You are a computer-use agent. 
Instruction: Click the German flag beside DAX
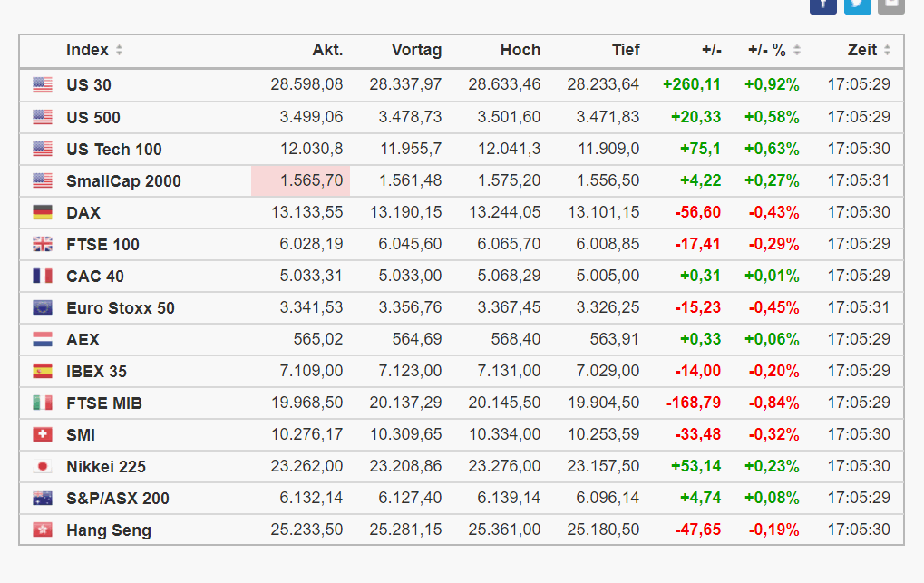(43, 212)
